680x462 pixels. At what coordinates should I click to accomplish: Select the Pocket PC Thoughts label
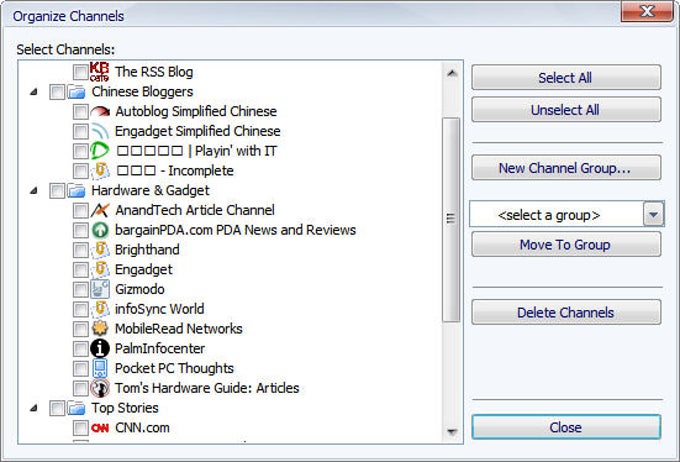(x=174, y=368)
